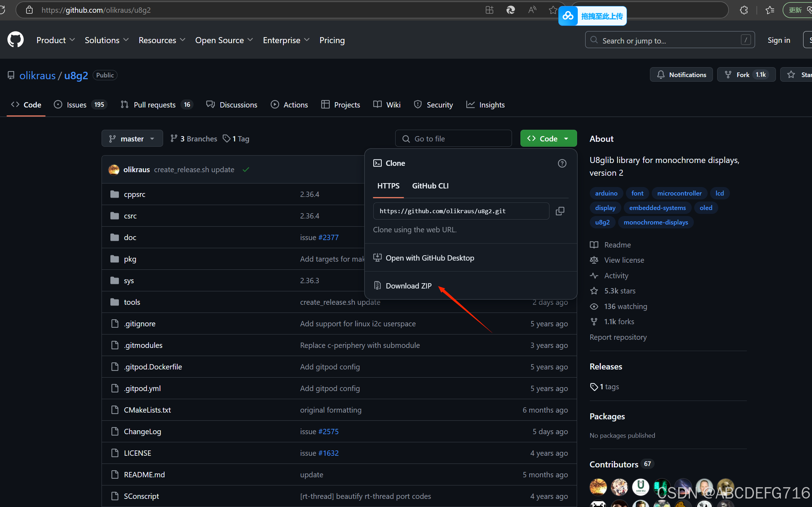This screenshot has width=812, height=507.
Task: Click the browser favorites star icon
Action: [x=553, y=10]
